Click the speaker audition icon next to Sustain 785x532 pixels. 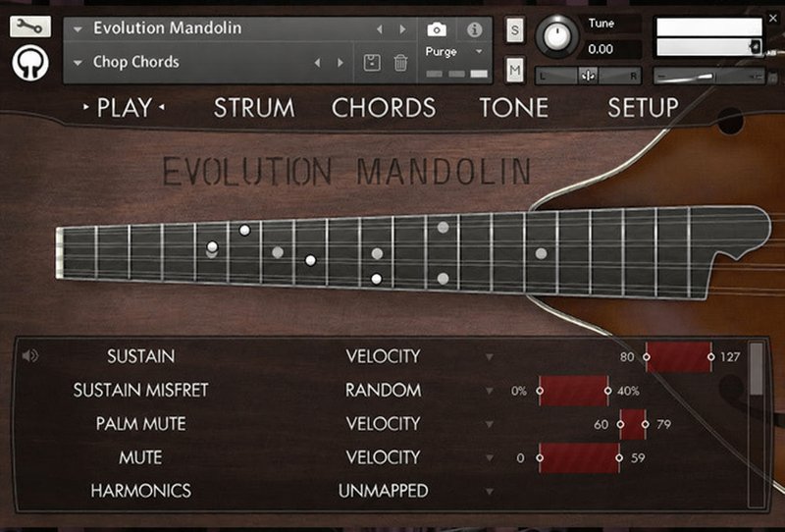click(x=30, y=355)
